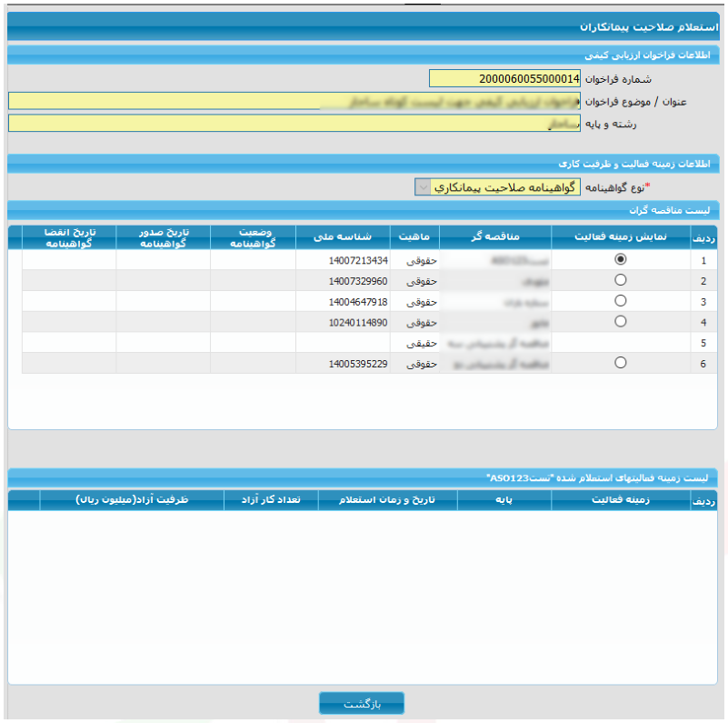Click the نمایش زمینه فعالیت column header
The width and height of the screenshot is (728, 723).
pyautogui.click(x=621, y=237)
